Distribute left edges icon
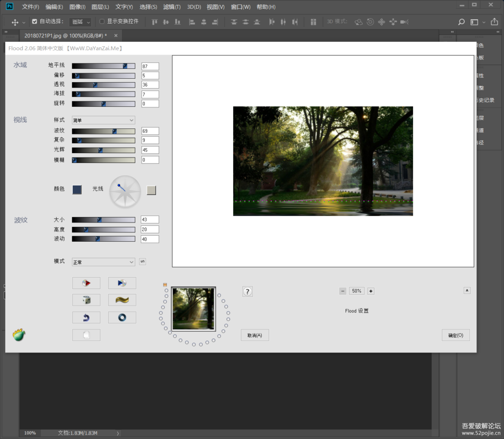 click(x=272, y=22)
